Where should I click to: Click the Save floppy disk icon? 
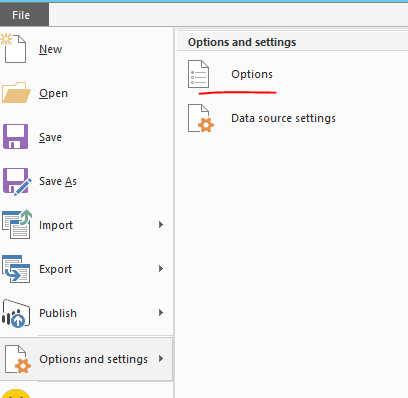pos(16,137)
